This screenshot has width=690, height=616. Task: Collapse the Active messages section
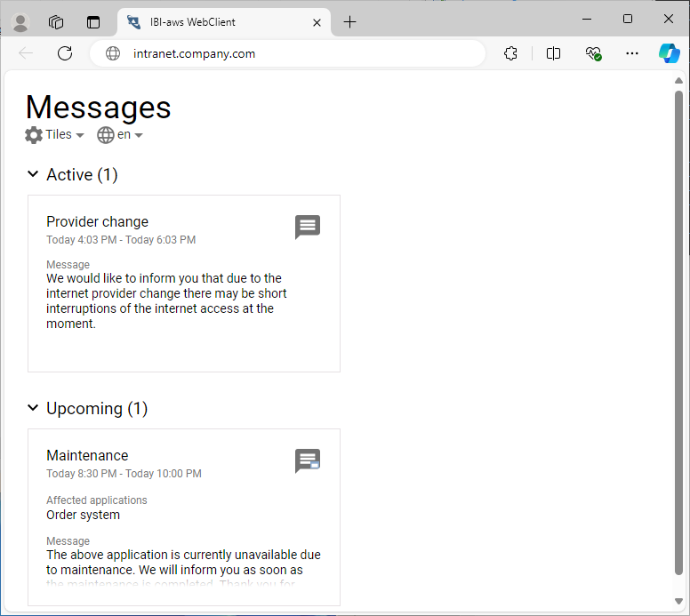(33, 174)
